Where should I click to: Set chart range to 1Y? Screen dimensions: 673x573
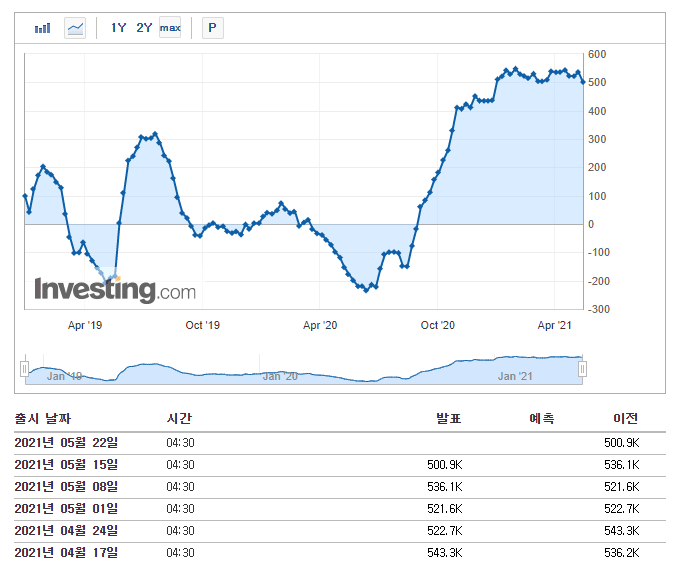coord(118,28)
